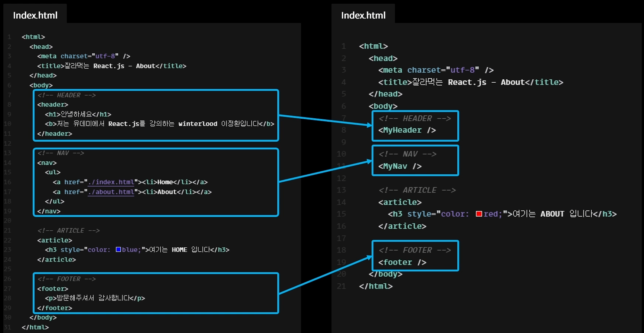Select the left Index.html tab
The height and width of the screenshot is (333, 644).
point(35,15)
